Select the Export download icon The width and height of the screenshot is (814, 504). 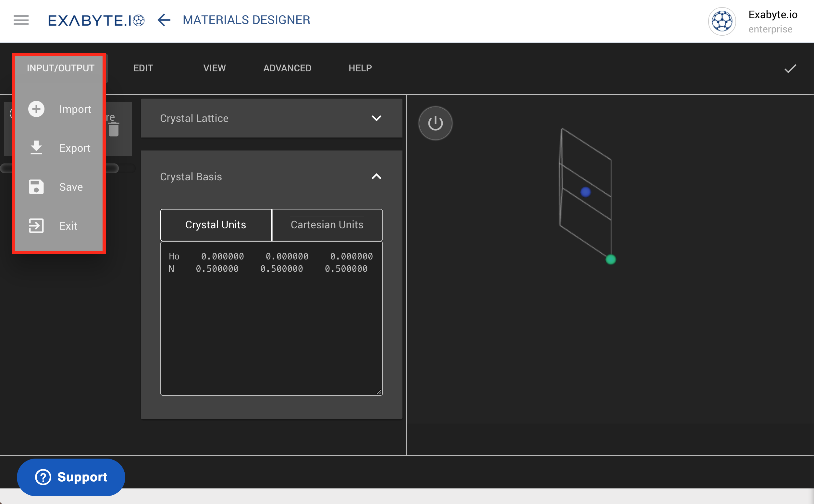(36, 148)
